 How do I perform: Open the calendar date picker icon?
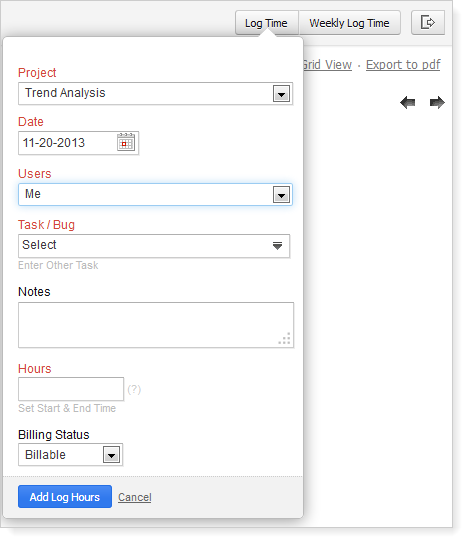[x=126, y=142]
